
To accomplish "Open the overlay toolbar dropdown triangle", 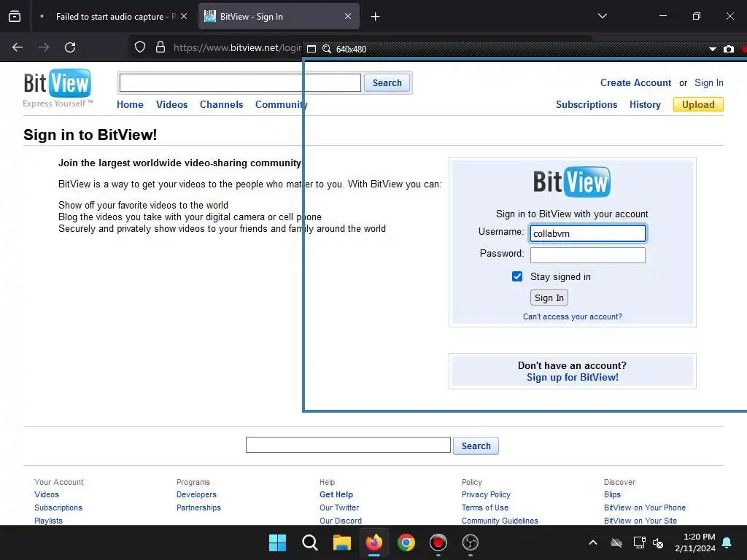I will click(713, 49).
